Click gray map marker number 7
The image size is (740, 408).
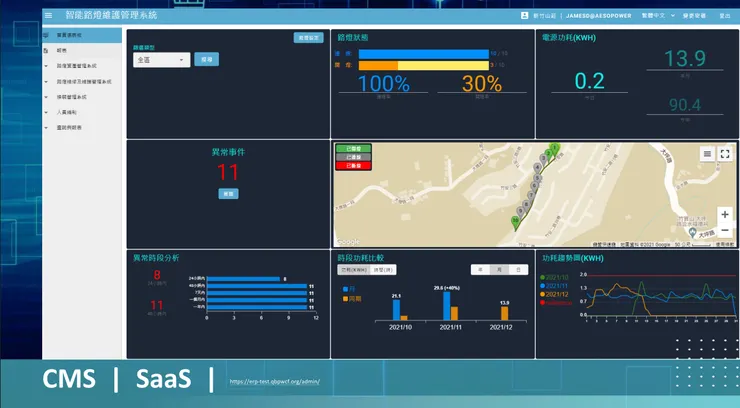[x=531, y=195]
